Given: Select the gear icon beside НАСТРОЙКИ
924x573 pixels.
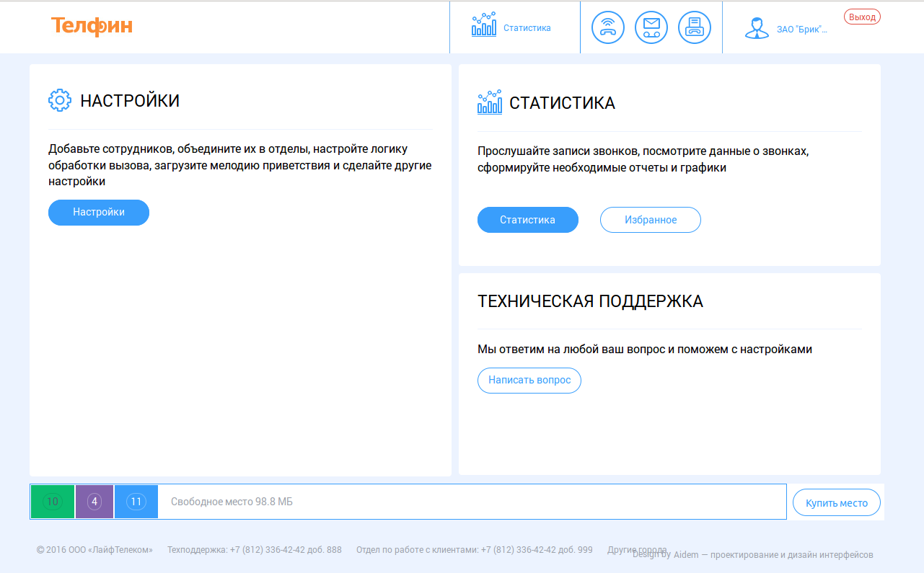Looking at the screenshot, I should (x=60, y=100).
